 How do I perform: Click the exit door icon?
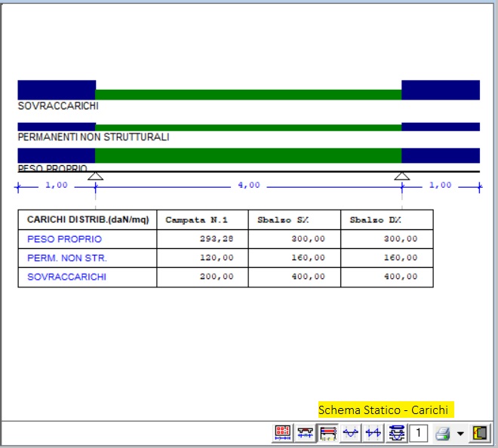click(x=480, y=433)
